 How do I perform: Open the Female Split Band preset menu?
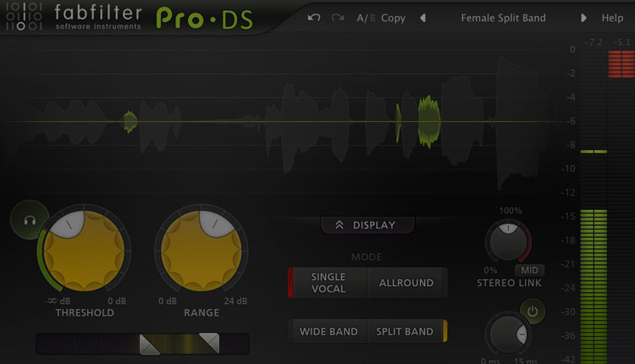(x=503, y=19)
